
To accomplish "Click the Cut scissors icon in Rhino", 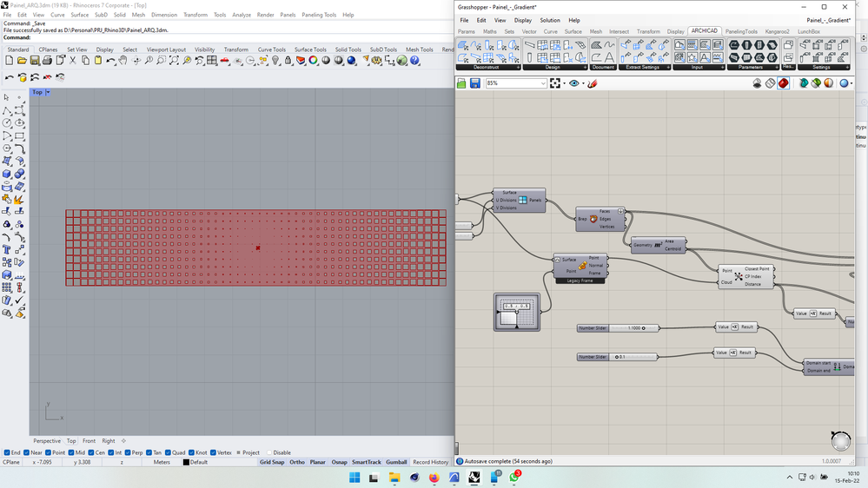I will click(72, 60).
